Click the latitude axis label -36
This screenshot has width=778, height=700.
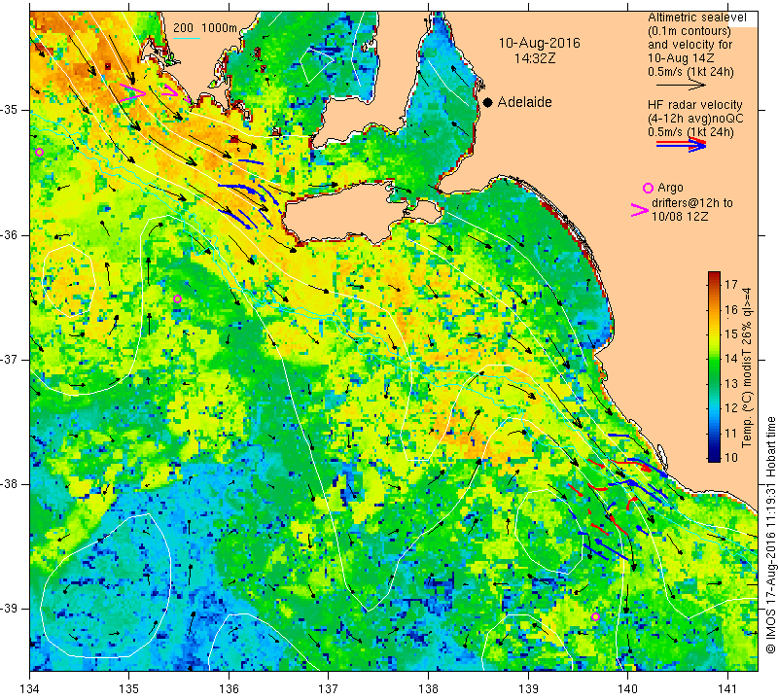[x=9, y=234]
